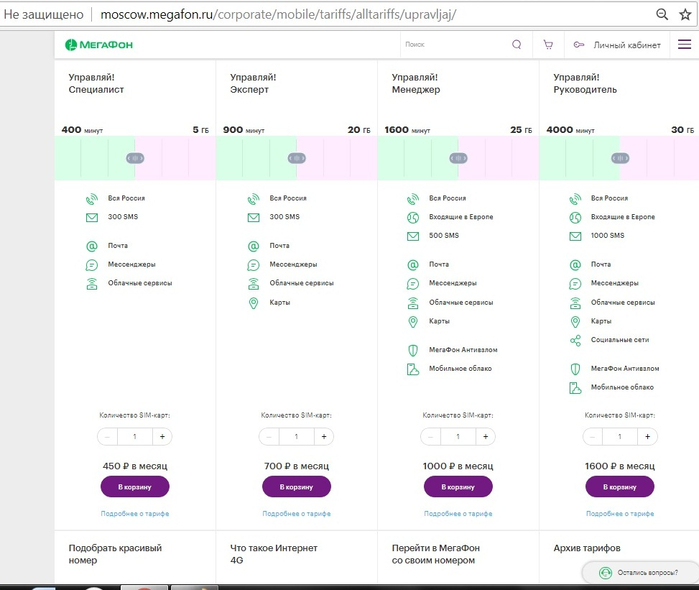Image resolution: width=699 pixels, height=590 pixels.
Task: Open the shopping cart icon
Action: pyautogui.click(x=548, y=44)
